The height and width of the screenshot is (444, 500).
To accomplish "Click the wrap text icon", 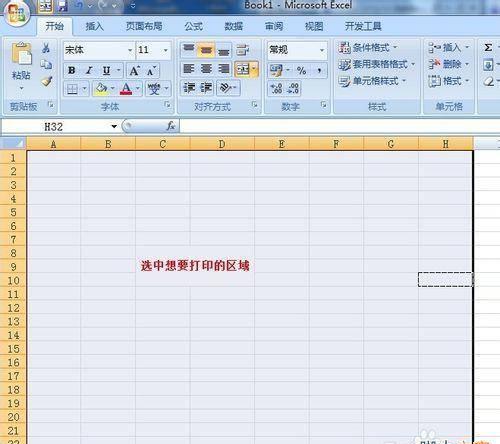I will pyautogui.click(x=243, y=50).
